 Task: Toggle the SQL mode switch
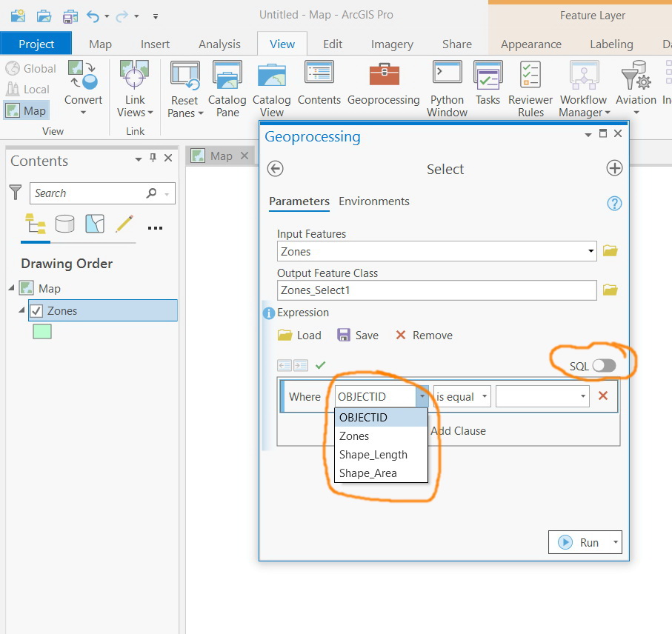click(x=604, y=365)
